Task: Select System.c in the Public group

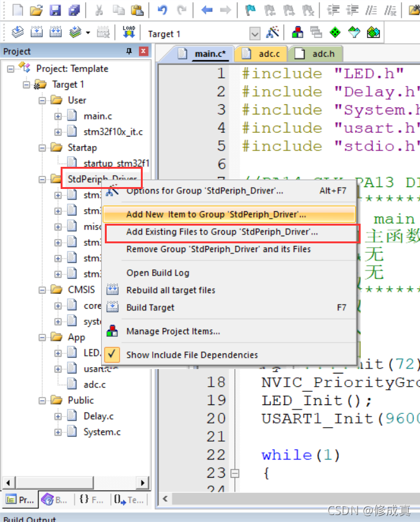Action: click(x=102, y=432)
